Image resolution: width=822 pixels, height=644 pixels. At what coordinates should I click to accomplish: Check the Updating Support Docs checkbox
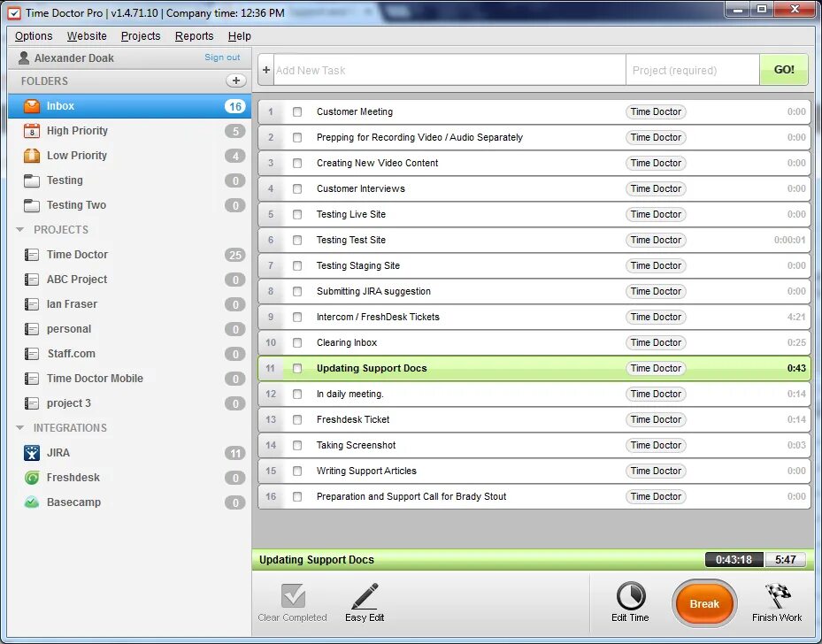tap(297, 368)
